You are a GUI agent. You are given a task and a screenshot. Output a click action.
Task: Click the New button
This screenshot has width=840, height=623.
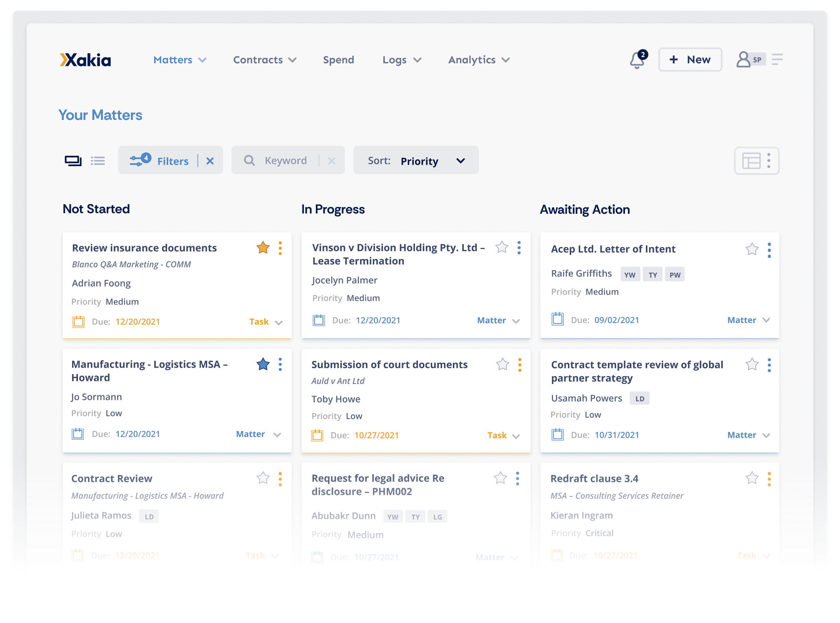(x=690, y=60)
